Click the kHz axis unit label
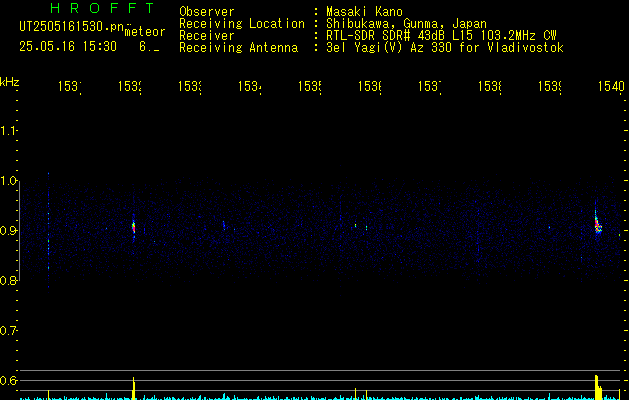The image size is (629, 400). coord(9,82)
